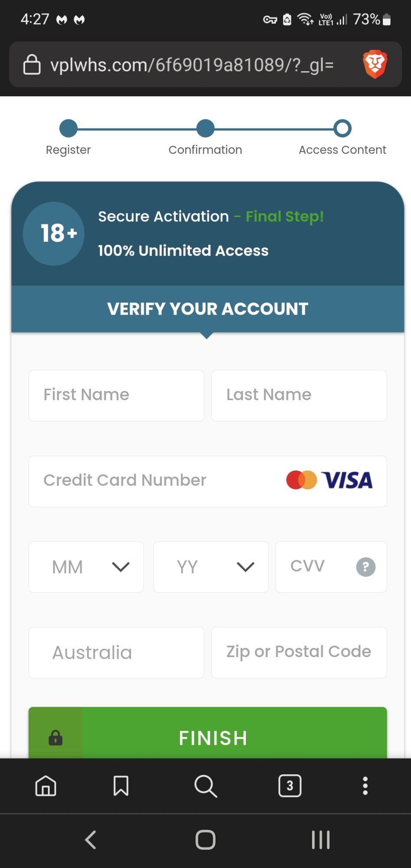
Task: Open Android recent apps button
Action: tap(321, 840)
